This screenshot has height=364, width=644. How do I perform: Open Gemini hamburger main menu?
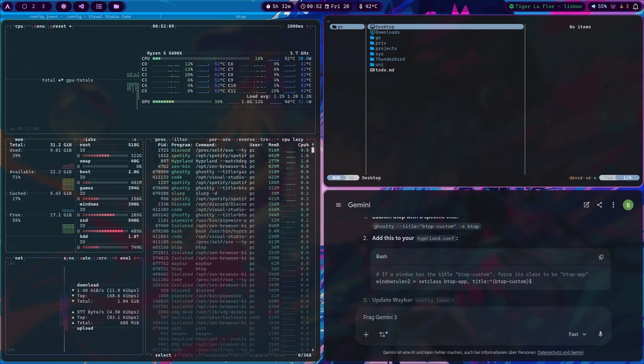(338, 205)
